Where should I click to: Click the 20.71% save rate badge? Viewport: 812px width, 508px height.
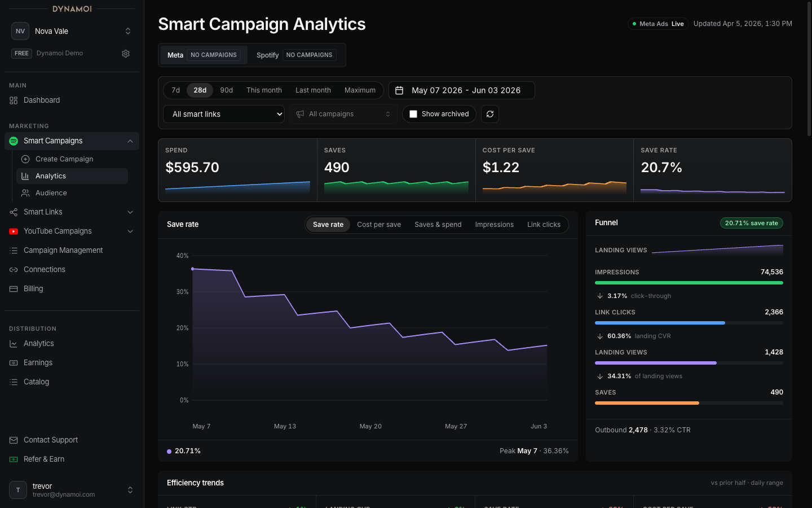point(751,223)
